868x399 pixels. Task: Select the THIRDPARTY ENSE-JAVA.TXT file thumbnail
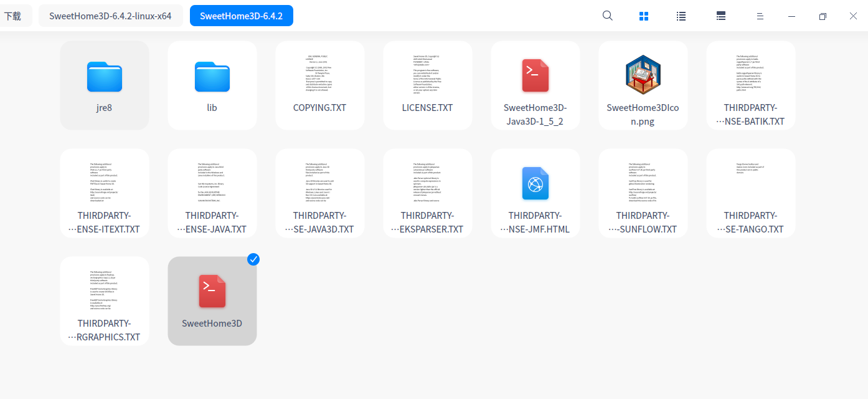212,183
